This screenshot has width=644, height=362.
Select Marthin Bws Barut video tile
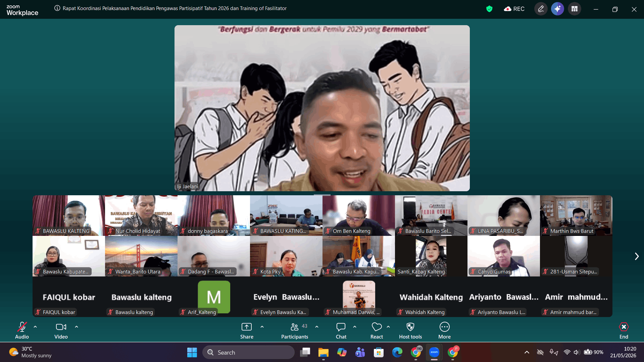click(x=576, y=215)
